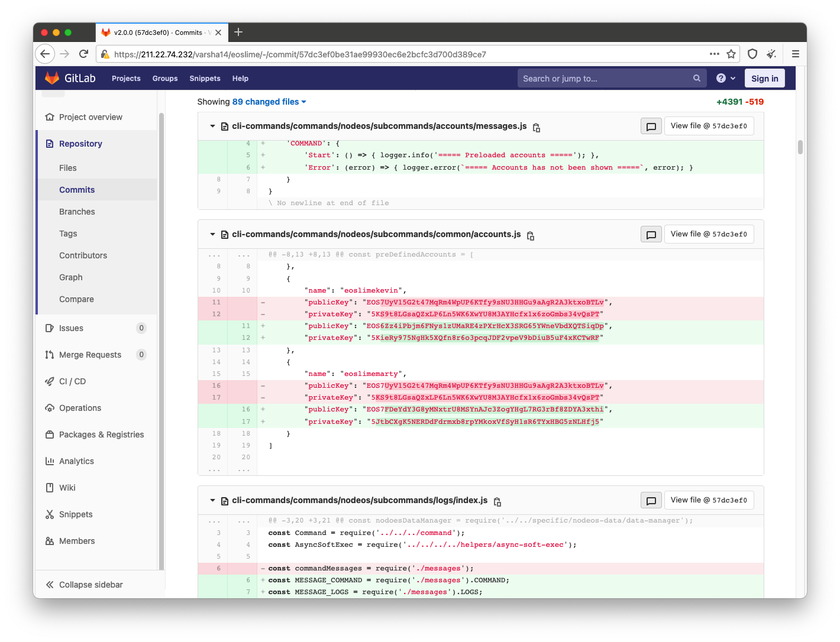Open Graph in sidebar
The image size is (840, 642).
point(71,277)
